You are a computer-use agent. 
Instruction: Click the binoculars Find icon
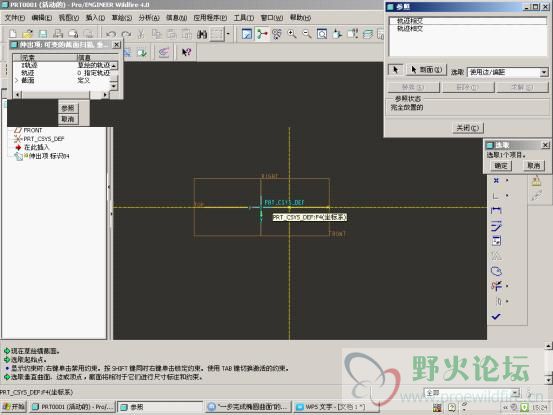pyautogui.click(x=202, y=34)
